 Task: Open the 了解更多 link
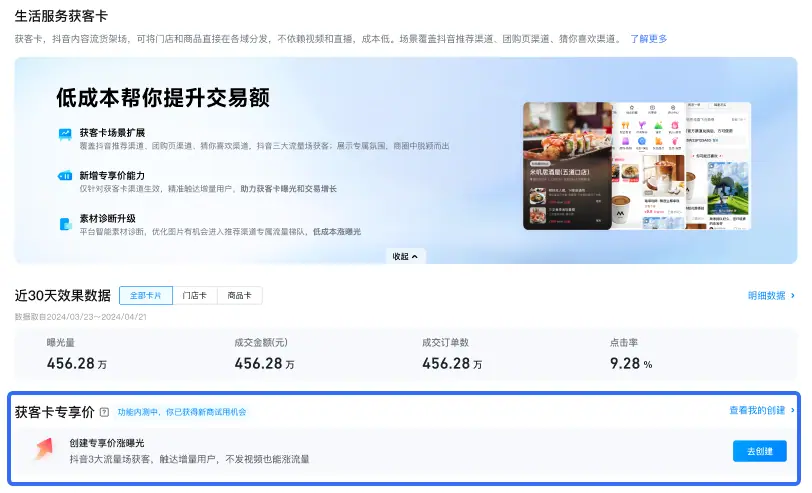point(648,39)
